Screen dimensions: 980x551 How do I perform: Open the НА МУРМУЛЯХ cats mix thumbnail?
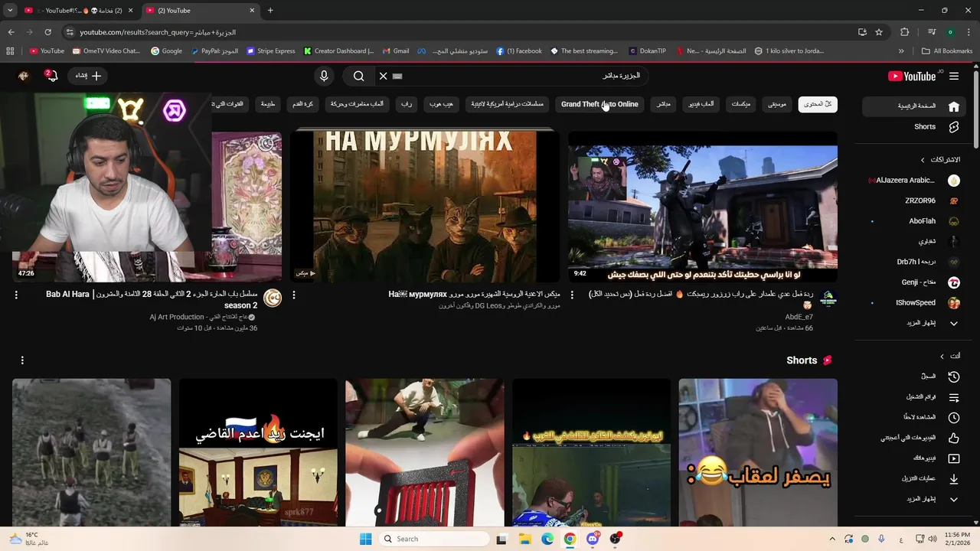coord(425,207)
